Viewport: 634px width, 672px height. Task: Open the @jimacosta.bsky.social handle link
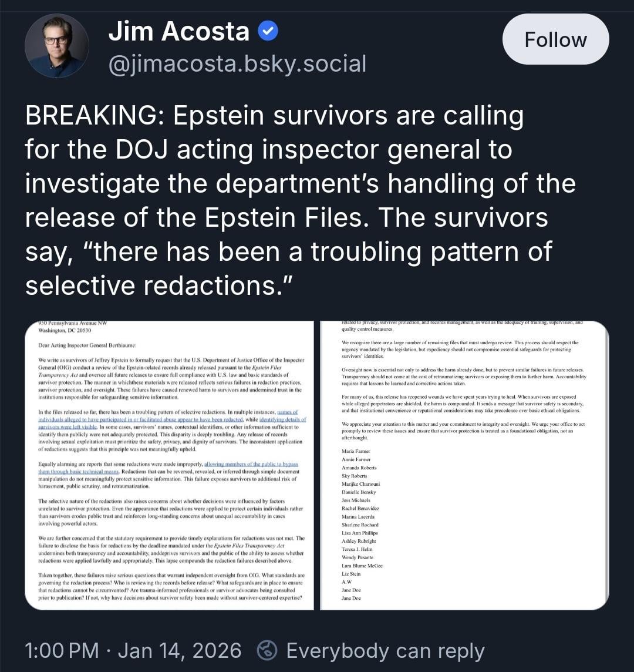pyautogui.click(x=237, y=63)
